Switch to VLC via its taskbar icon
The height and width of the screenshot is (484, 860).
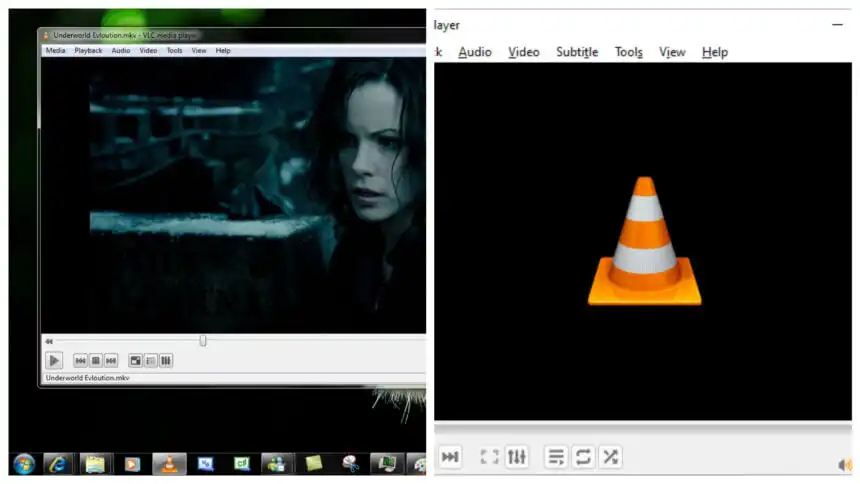pos(169,464)
